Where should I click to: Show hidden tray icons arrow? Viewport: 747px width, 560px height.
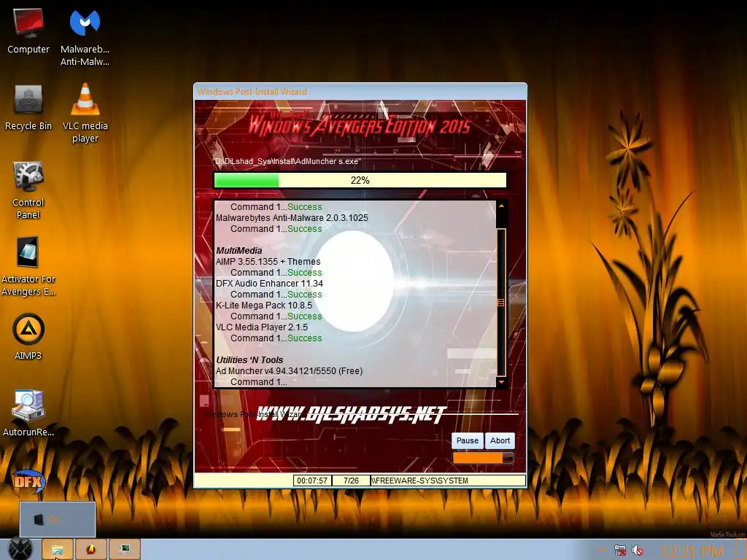click(602, 551)
